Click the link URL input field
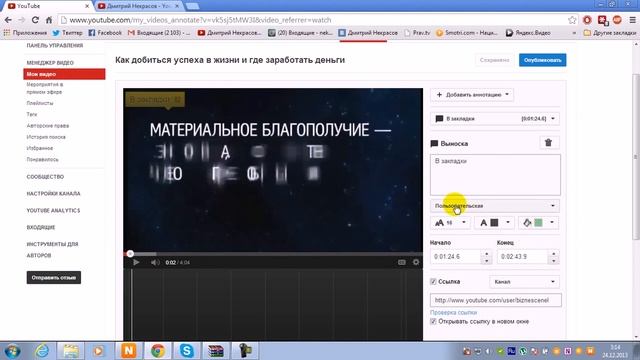The height and width of the screenshot is (360, 640). [x=495, y=300]
